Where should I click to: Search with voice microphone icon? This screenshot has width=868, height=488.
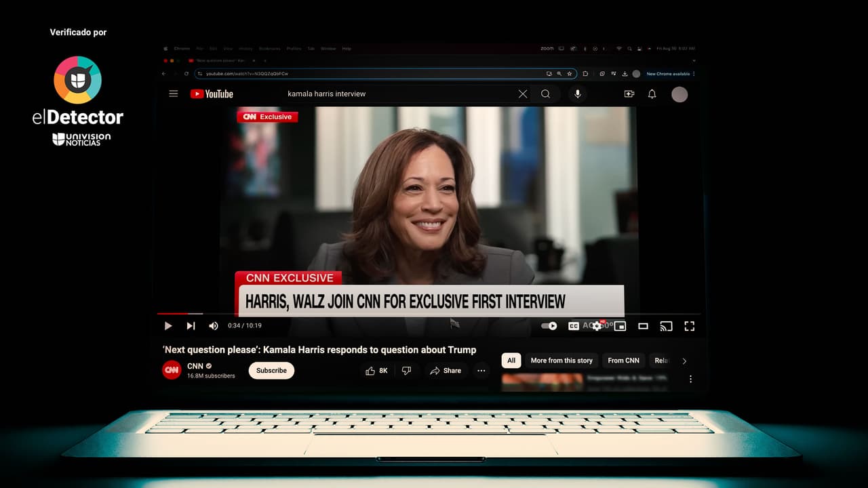click(x=578, y=94)
